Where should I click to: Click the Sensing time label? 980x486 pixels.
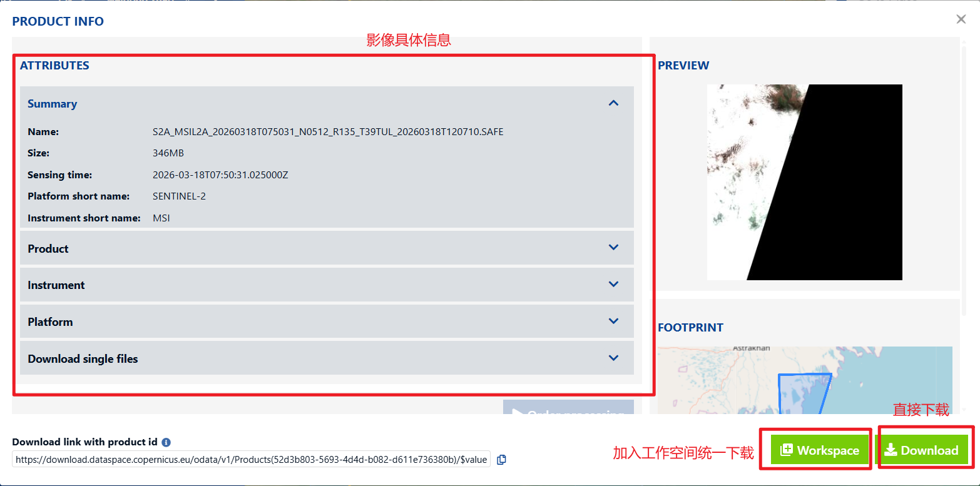pyautogui.click(x=59, y=175)
